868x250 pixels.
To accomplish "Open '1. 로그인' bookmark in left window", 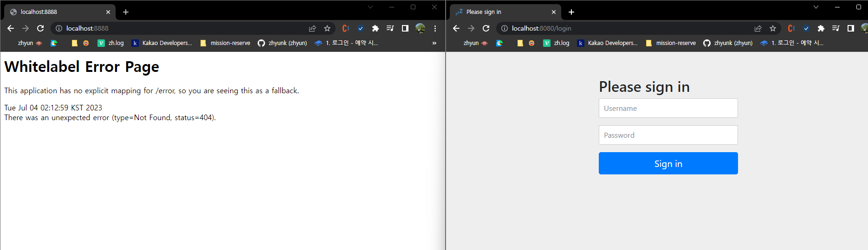I will 346,43.
